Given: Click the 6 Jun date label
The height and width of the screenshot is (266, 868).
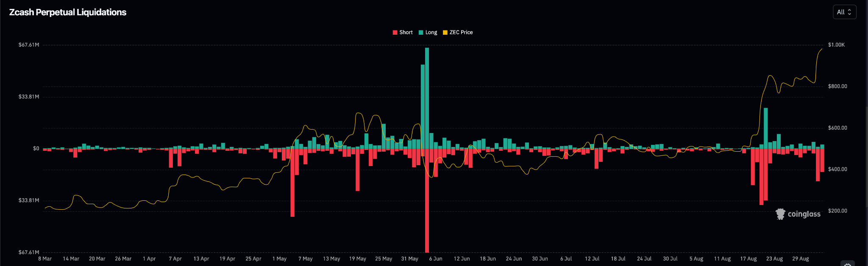Looking at the screenshot, I should click(x=436, y=259).
